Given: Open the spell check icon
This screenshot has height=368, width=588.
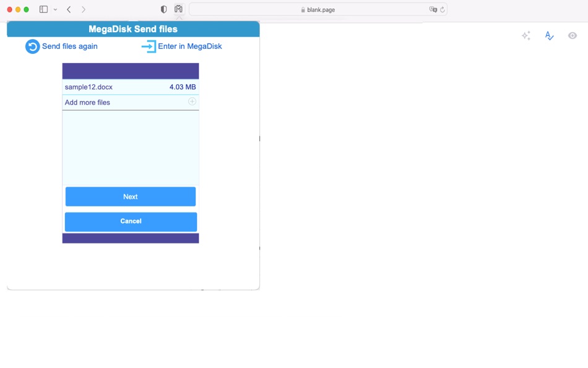Looking at the screenshot, I should (549, 36).
